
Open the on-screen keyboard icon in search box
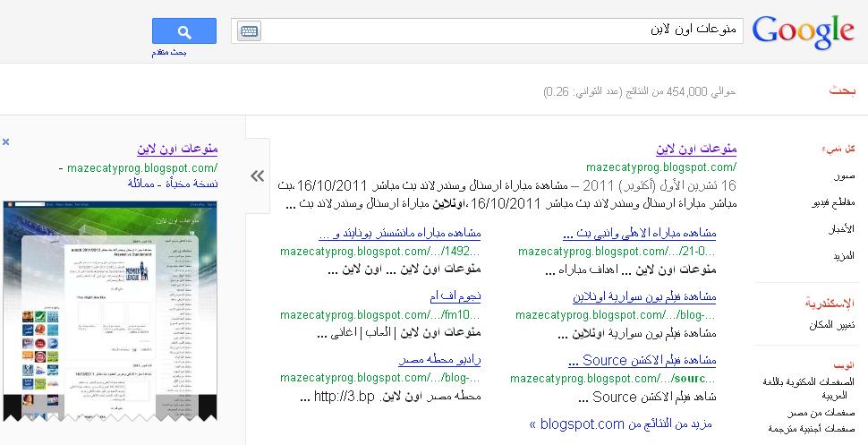(x=249, y=31)
